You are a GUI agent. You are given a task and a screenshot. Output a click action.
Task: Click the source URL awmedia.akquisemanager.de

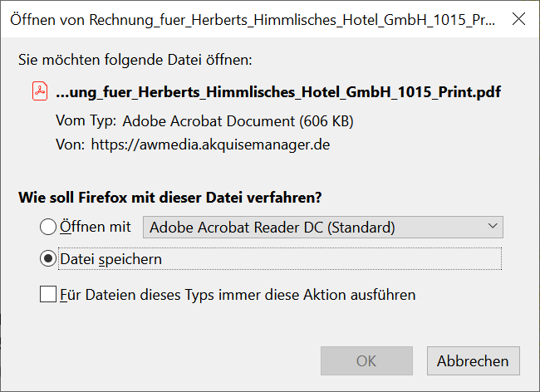(x=210, y=145)
